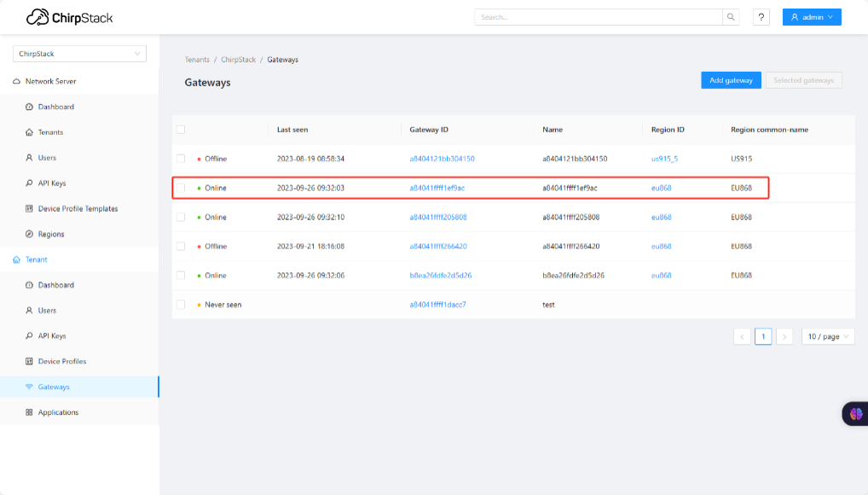The image size is (868, 495).
Task: Open the ChirpStack tenant selector dropdown
Action: click(79, 53)
